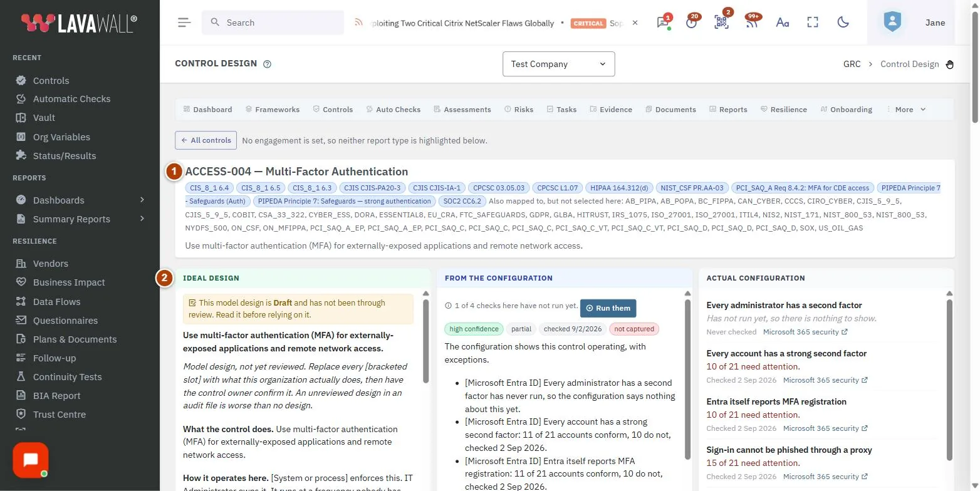Click the hamburger menu icon beside search

pos(184,23)
